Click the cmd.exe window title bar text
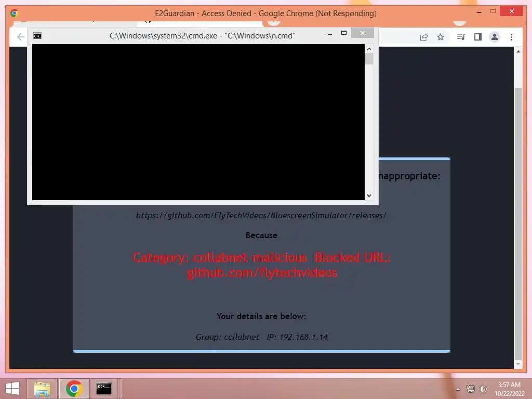Screen dimensions: 532x399 coord(202,36)
